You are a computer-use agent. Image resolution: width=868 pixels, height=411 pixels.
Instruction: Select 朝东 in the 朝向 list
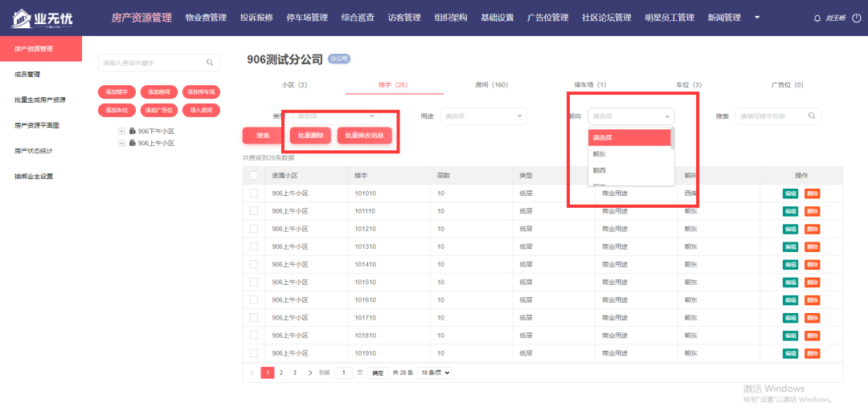pos(628,154)
